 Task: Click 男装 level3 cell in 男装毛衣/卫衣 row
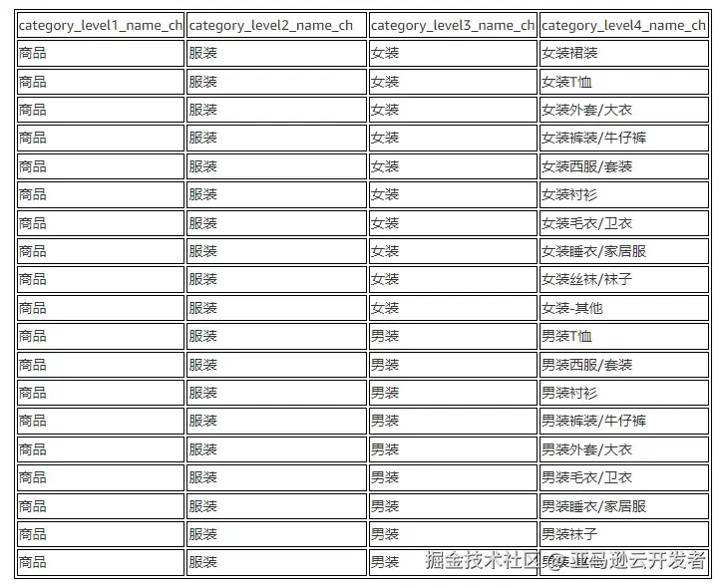pos(454,477)
